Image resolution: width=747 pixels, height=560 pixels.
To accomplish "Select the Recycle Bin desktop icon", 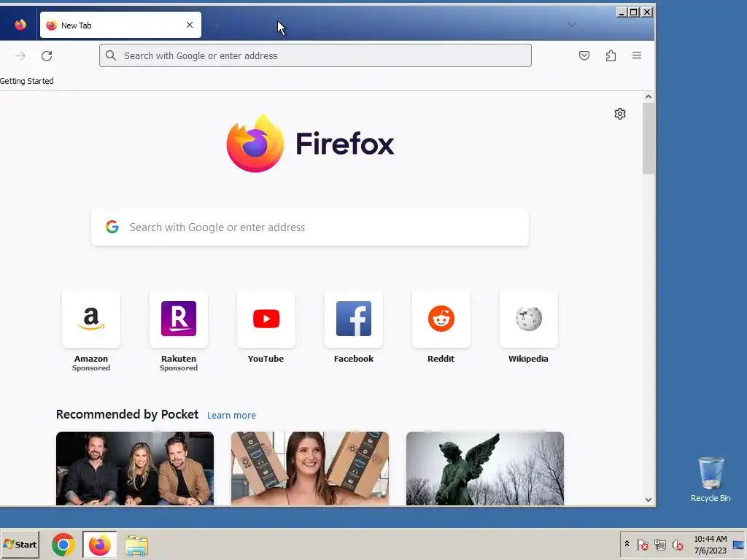I will coord(711,479).
